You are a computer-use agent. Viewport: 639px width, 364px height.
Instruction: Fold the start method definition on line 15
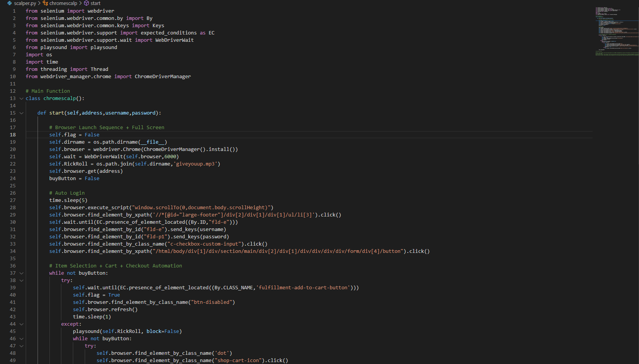[x=21, y=113]
